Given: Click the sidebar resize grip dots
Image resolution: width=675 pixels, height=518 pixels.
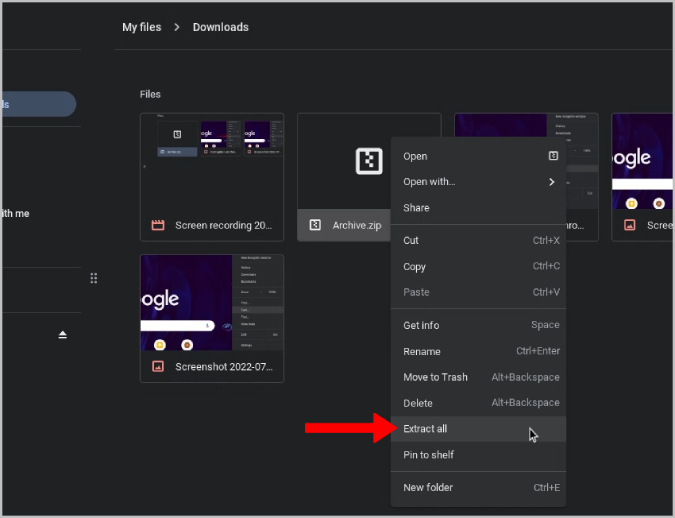Looking at the screenshot, I should pyautogui.click(x=93, y=278).
